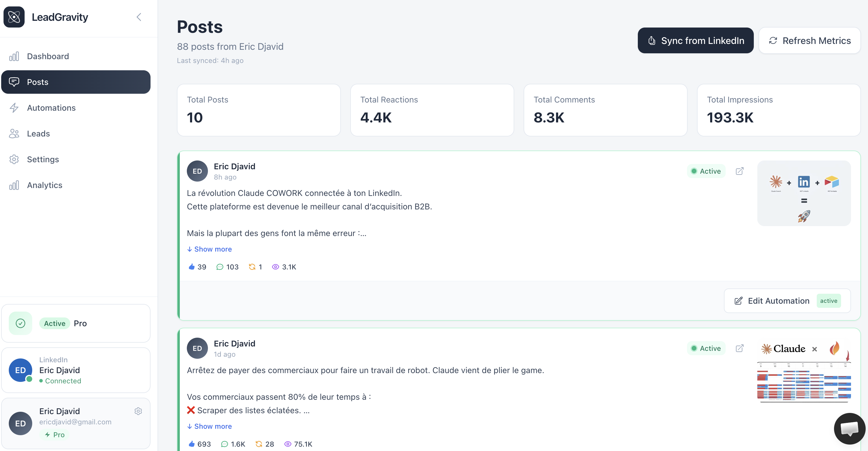Open Settings from the sidebar menu
The height and width of the screenshot is (451, 868).
43,159
